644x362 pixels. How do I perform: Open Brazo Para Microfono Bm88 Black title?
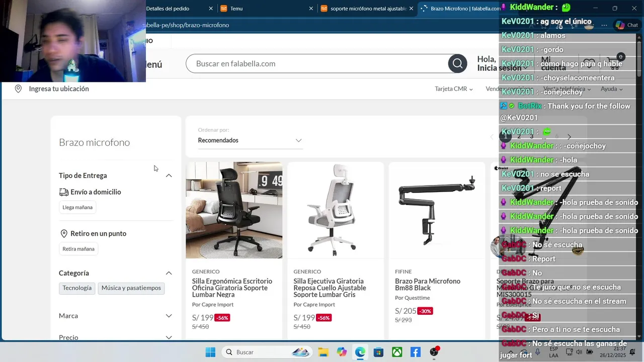pos(428,285)
